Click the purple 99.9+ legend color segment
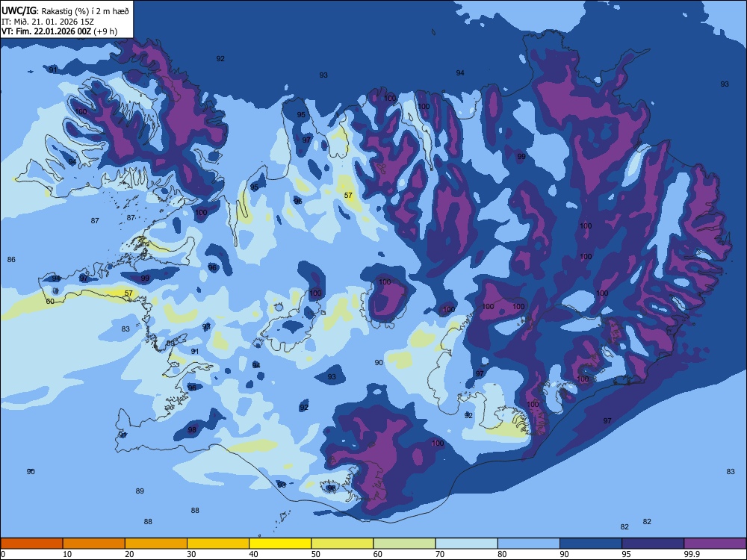The width and height of the screenshot is (747, 560). pyautogui.click(x=715, y=544)
